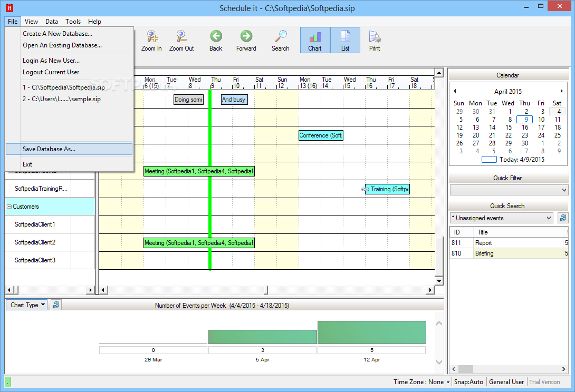Refresh the events chart icon

(56, 305)
